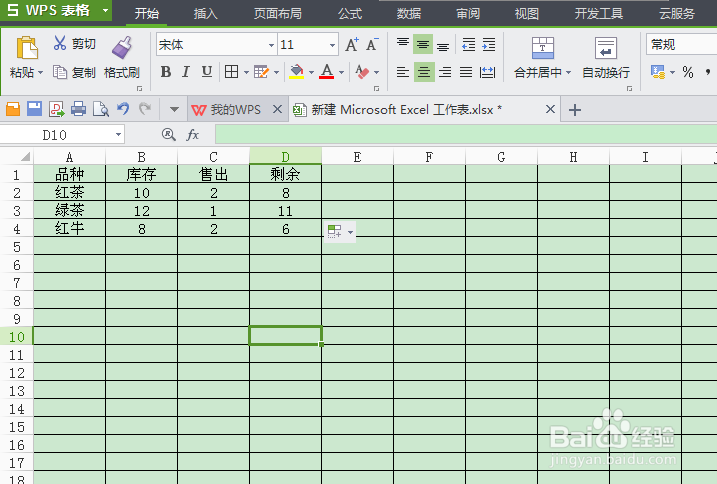The image size is (717, 484).
Task: Open the 页面布局 ribbon tab
Action: (278, 13)
